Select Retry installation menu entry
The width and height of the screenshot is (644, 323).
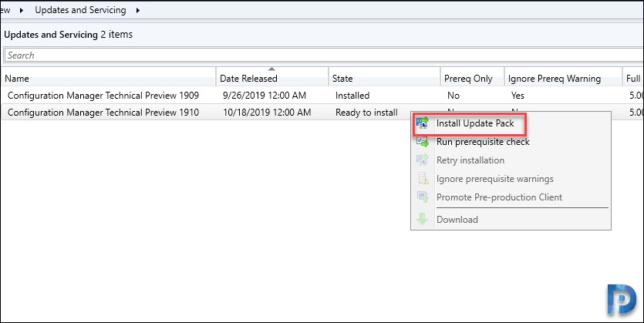point(470,160)
